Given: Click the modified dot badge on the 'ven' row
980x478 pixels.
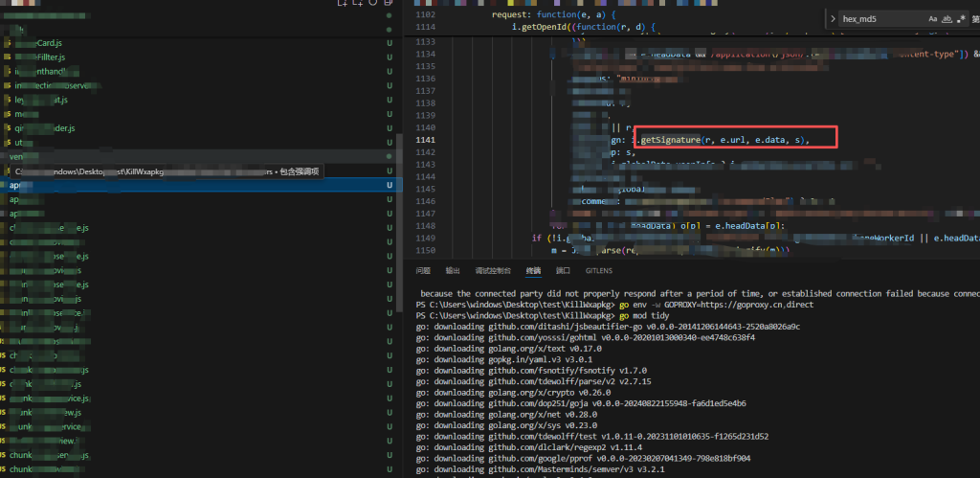Looking at the screenshot, I should tap(390, 156).
